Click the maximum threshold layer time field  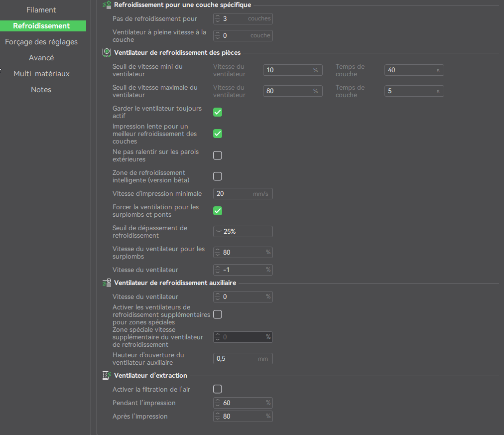click(414, 91)
